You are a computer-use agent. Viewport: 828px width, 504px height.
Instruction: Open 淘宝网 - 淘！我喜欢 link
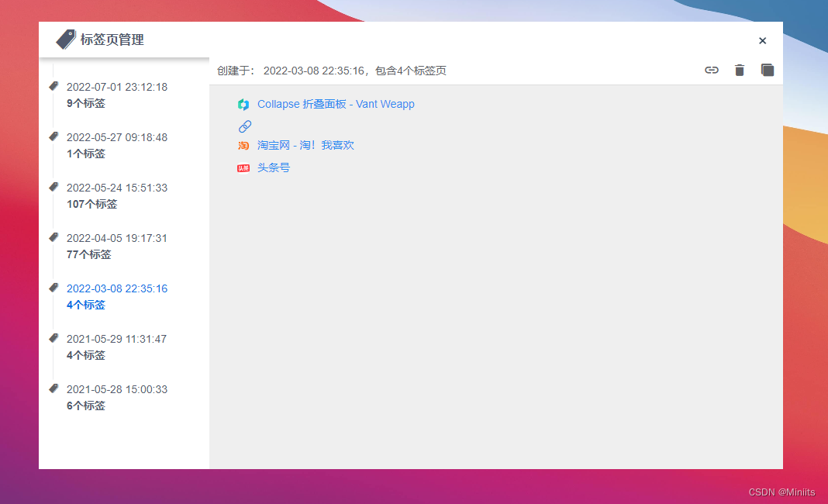(305, 145)
